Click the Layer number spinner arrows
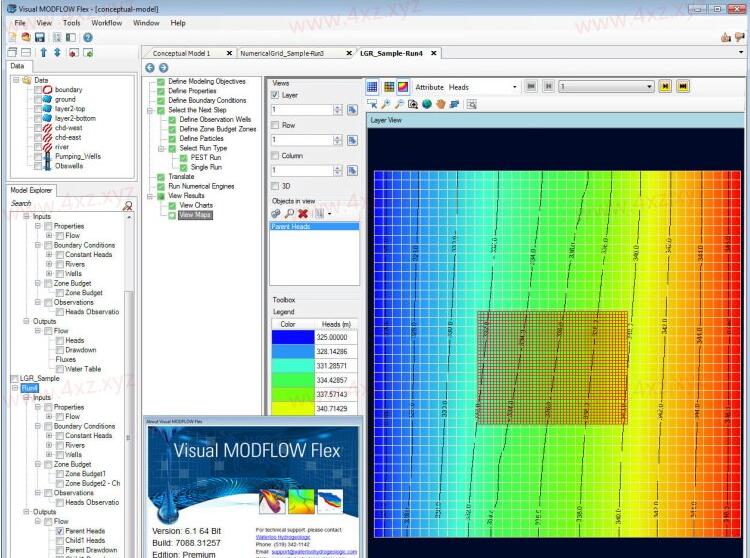This screenshot has width=750, height=558. pos(338,110)
